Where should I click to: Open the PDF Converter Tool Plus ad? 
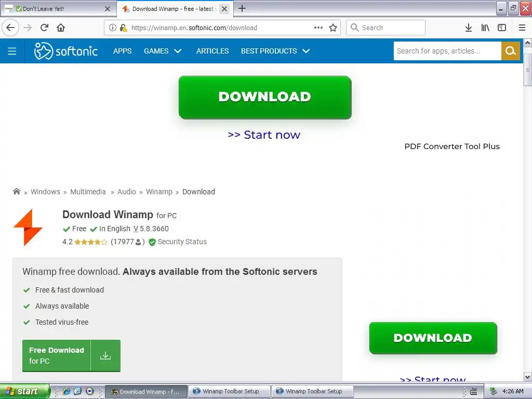coord(452,146)
